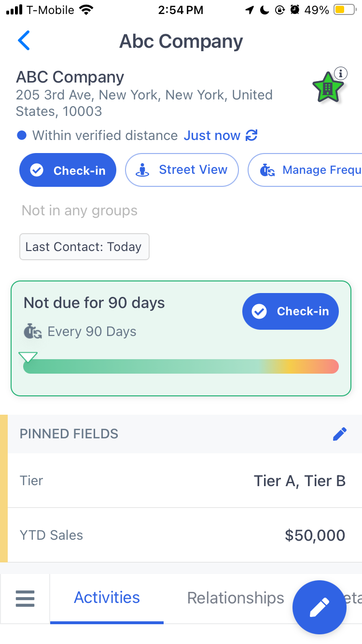Image resolution: width=362 pixels, height=644 pixels.
Task: Tap the stopwatch icon beside Every 90 Days
Action: [x=33, y=332]
